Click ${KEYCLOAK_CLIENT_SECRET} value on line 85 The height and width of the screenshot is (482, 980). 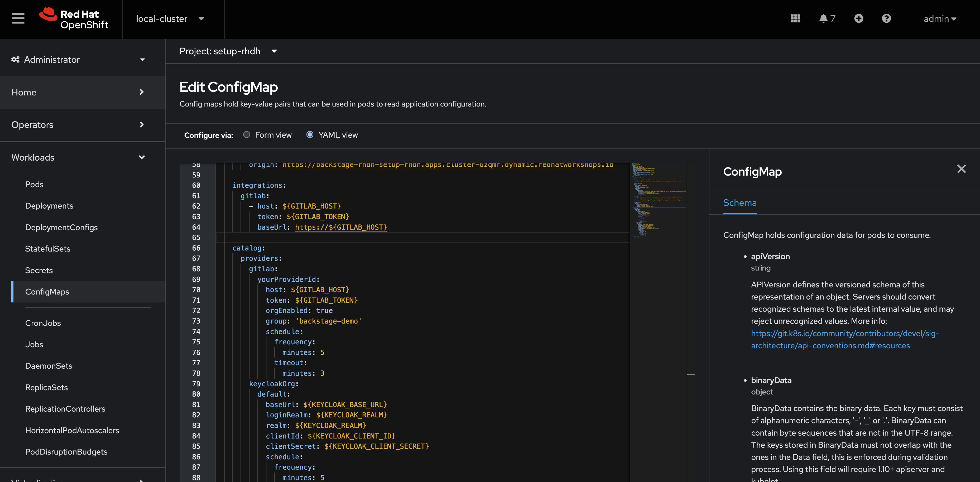pyautogui.click(x=377, y=447)
